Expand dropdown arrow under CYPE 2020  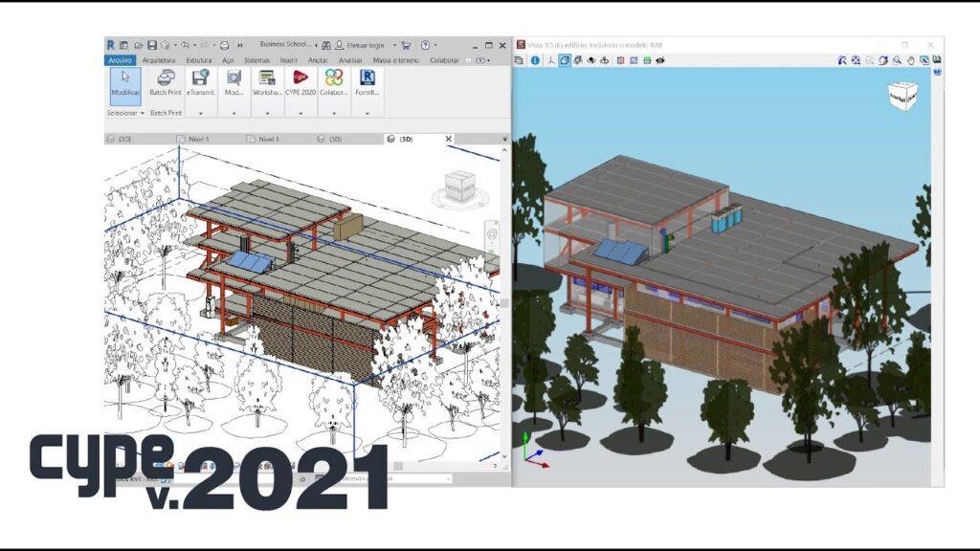[300, 113]
